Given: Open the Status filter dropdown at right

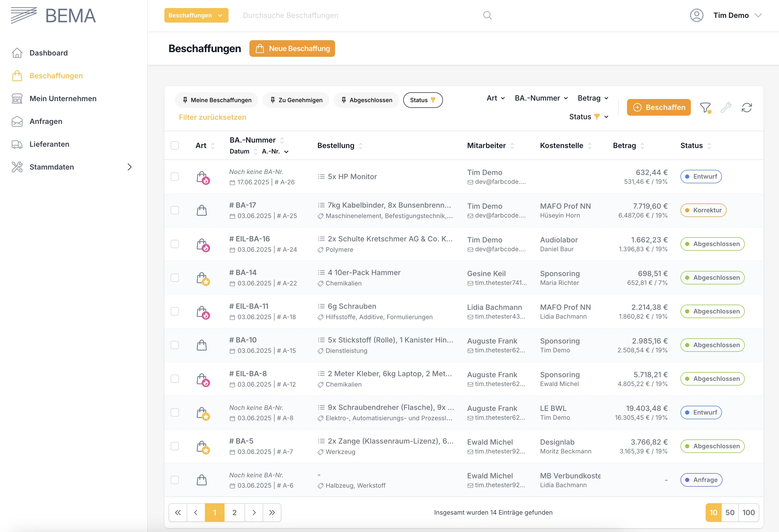Looking at the screenshot, I should click(589, 117).
